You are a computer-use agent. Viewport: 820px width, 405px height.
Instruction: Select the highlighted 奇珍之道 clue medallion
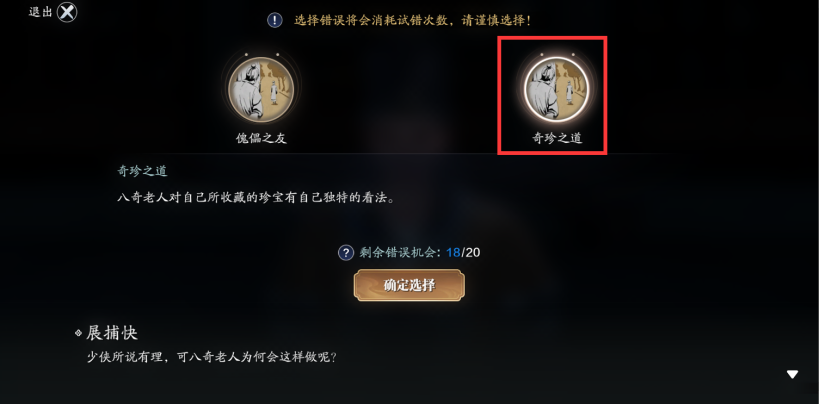tap(557, 89)
